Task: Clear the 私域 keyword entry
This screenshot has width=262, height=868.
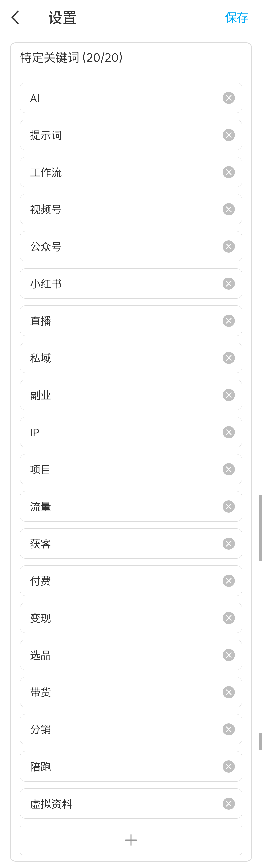Action: coord(229,358)
